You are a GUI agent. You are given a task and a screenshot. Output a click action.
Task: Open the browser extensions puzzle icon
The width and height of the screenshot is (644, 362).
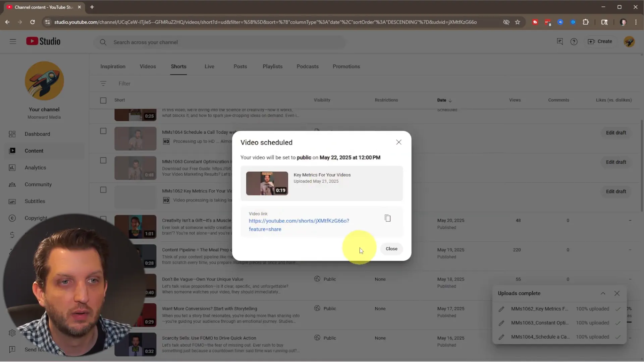586,22
